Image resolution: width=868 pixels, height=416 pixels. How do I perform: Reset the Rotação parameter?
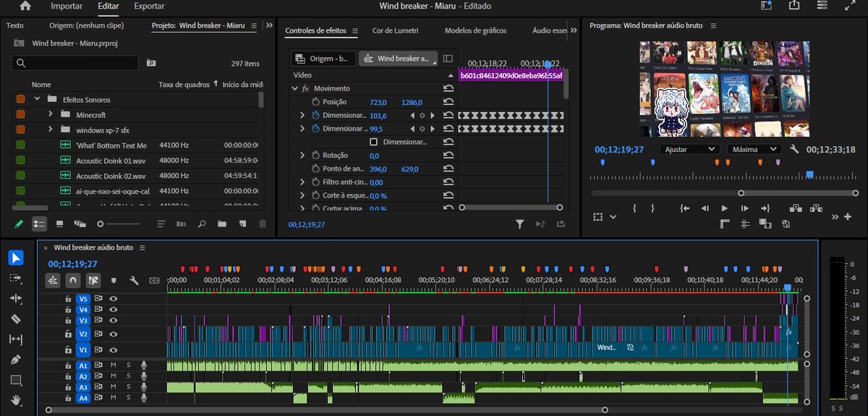(x=448, y=156)
